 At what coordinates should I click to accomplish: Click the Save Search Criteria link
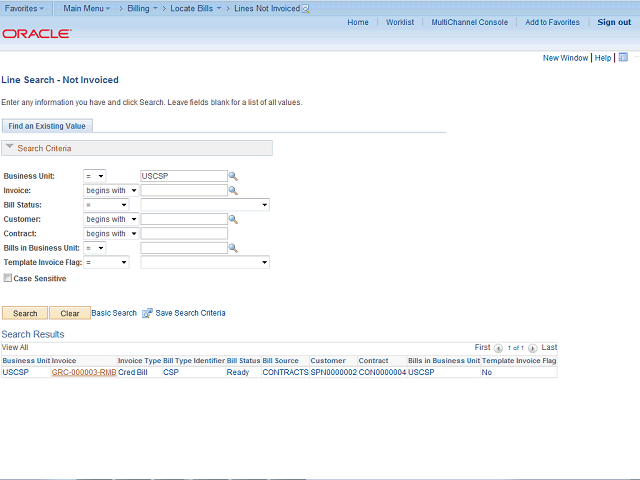click(x=190, y=313)
